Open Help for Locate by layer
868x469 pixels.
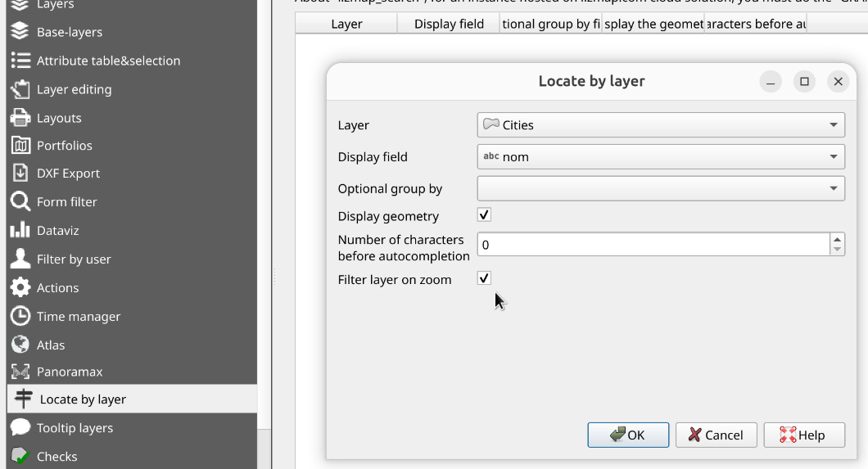(804, 435)
